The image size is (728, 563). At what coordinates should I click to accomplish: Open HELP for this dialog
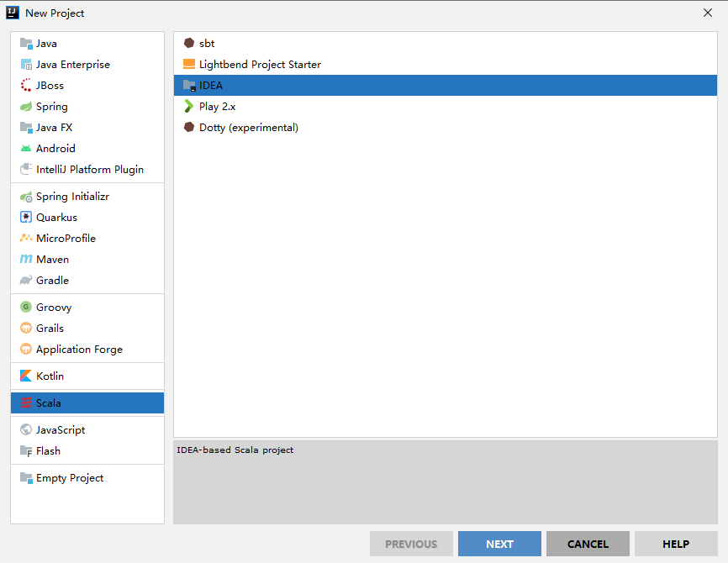click(x=676, y=544)
